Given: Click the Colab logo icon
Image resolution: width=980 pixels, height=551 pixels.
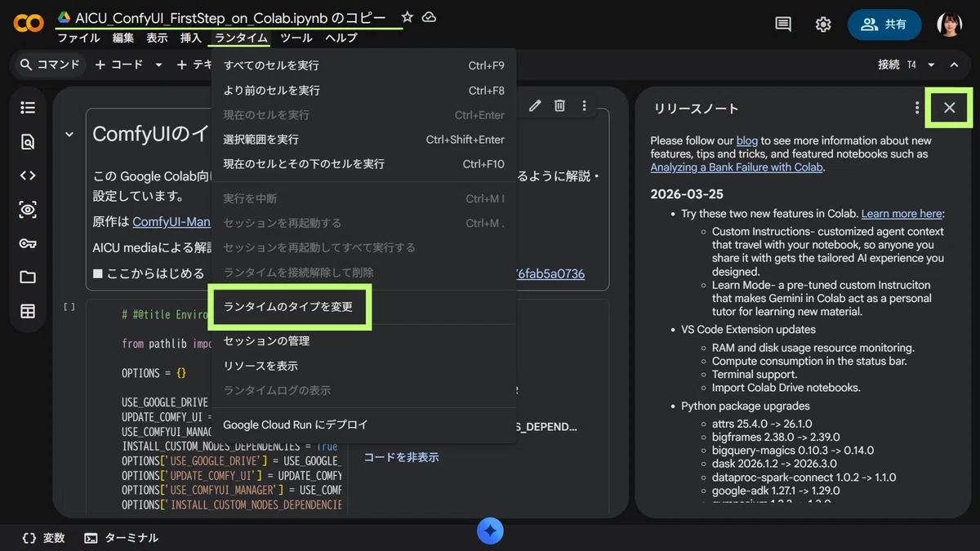Looking at the screenshot, I should click(x=29, y=24).
